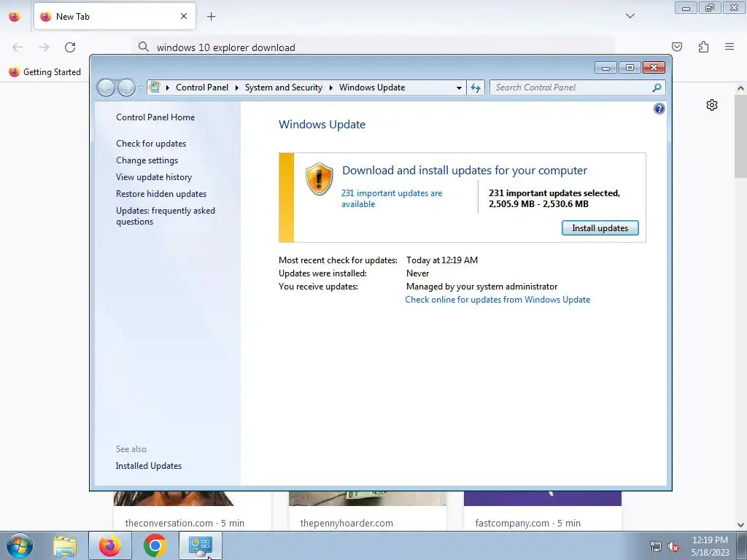Viewport: 747px width, 560px height.
Task: Open Firefox extensions puzzle icon
Action: pos(703,47)
